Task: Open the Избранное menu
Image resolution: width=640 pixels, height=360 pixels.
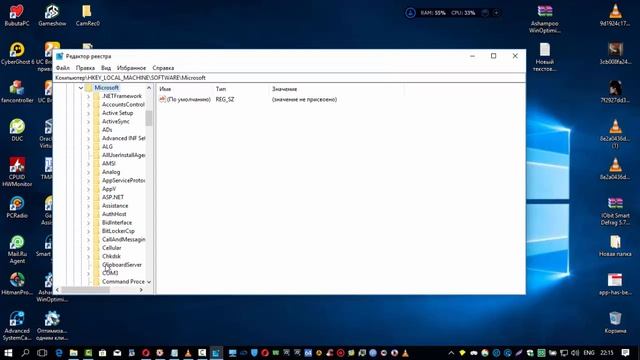Action: pyautogui.click(x=131, y=68)
